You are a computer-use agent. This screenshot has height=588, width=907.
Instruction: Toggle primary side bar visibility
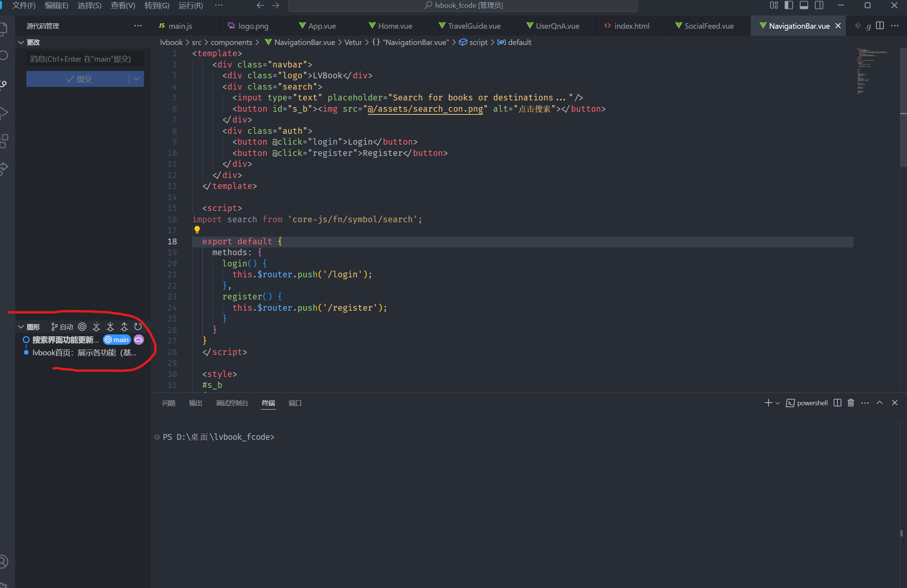789,5
